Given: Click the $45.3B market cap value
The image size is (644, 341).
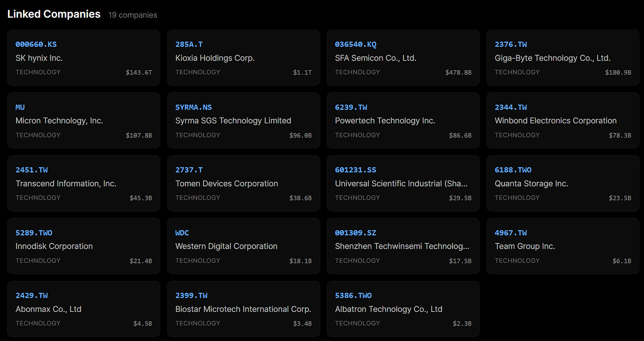Looking at the screenshot, I should coord(141,198).
